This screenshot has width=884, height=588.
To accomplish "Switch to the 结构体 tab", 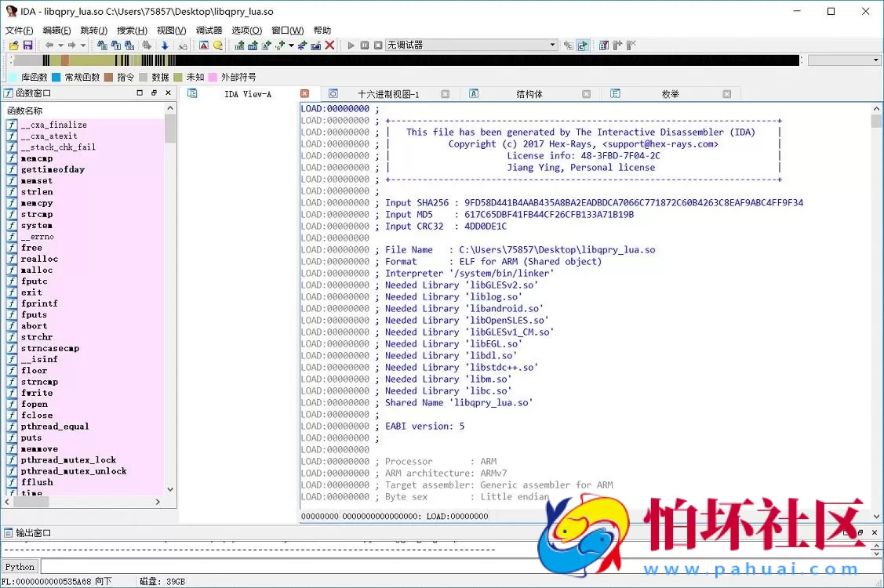I will [529, 94].
